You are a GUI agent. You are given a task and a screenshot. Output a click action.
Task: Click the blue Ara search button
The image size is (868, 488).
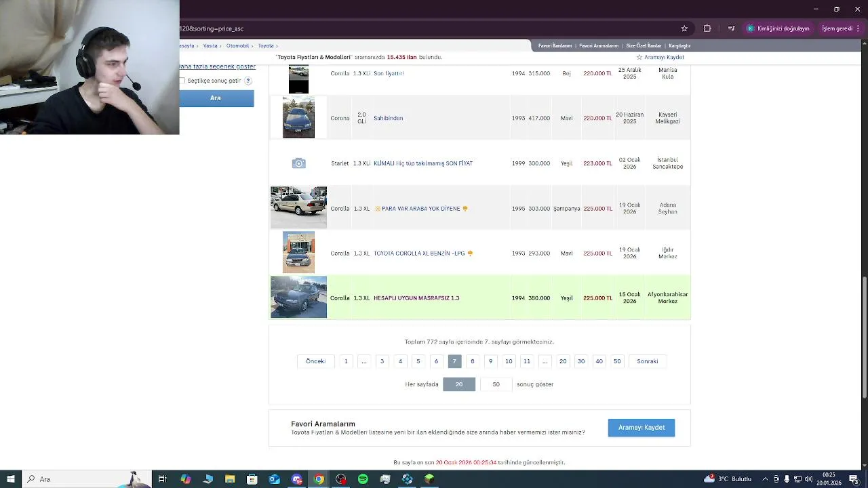(x=216, y=98)
